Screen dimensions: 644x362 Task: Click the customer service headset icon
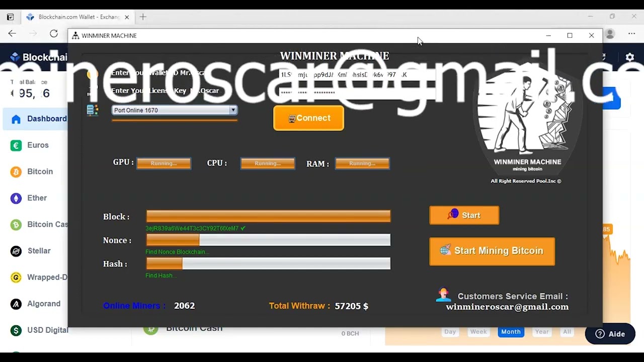[443, 295]
